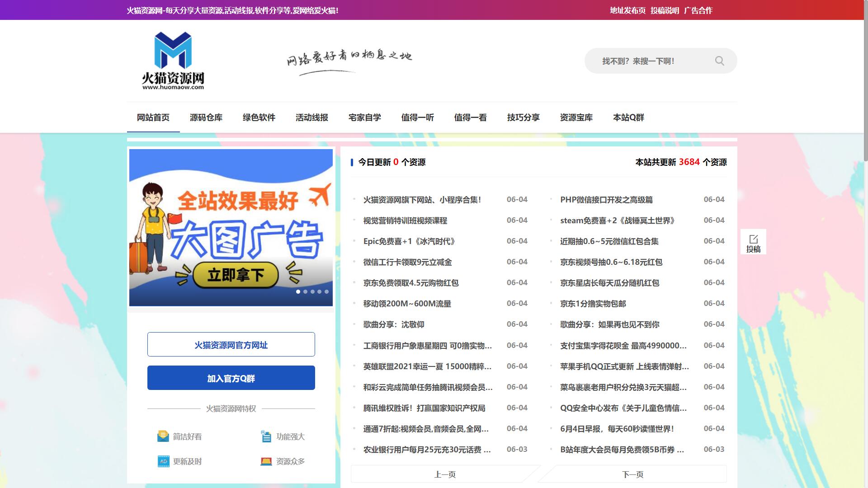
Task: Open 京东1分撸实物包邮 article
Action: pyautogui.click(x=593, y=304)
